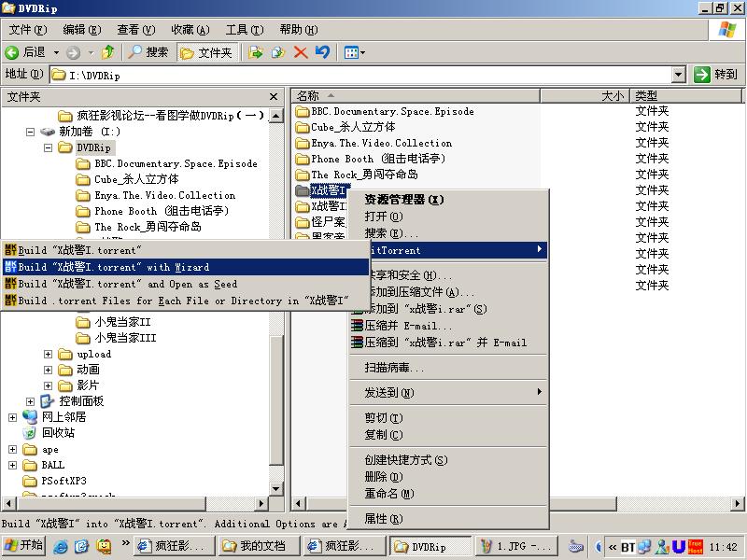Expand the BALL folder node

tap(13, 465)
